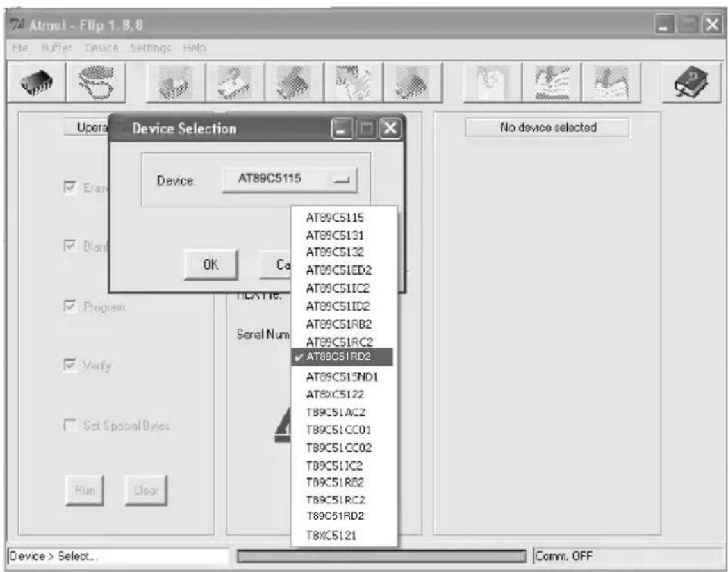Select AT8XC5122 in the device list
The width and height of the screenshot is (728, 572).
(344, 395)
